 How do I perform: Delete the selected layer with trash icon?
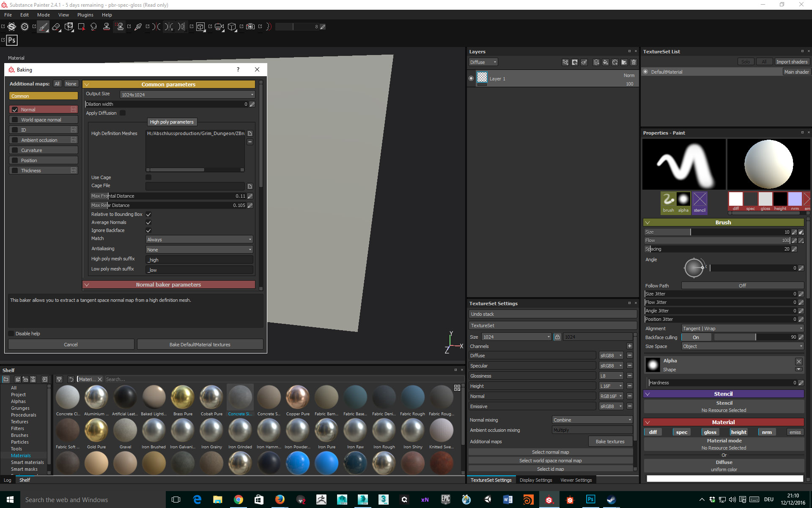tap(634, 62)
